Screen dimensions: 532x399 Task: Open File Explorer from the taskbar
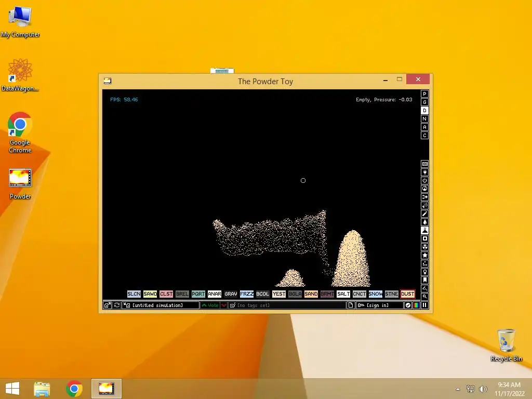[x=42, y=389]
